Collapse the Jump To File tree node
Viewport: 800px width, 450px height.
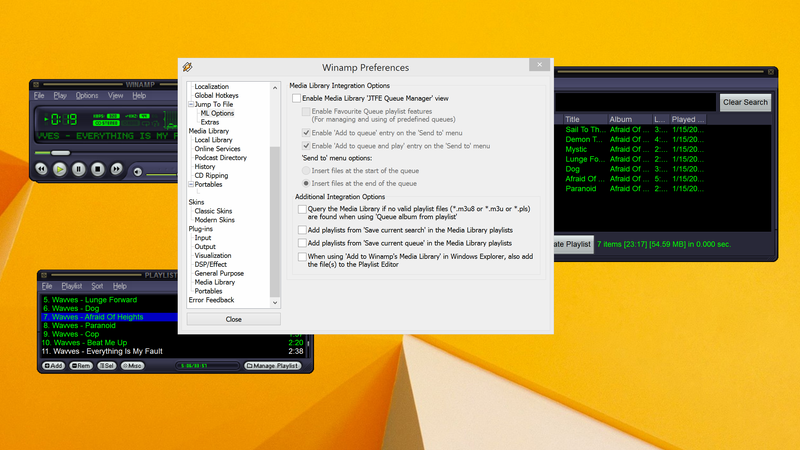tap(191, 104)
